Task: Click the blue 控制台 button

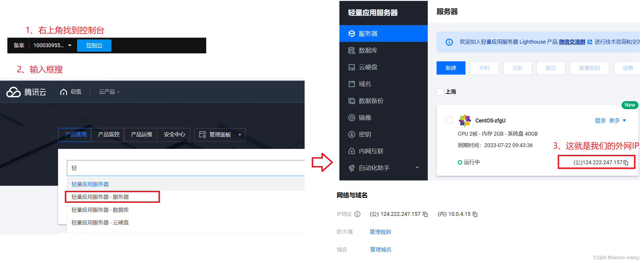Action: (x=94, y=45)
